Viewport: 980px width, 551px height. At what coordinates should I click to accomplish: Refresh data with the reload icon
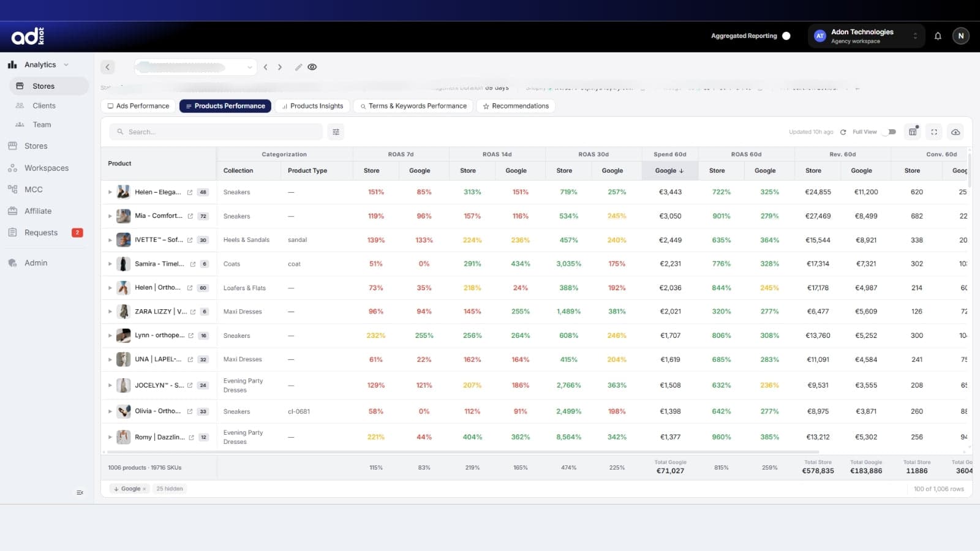(x=843, y=132)
